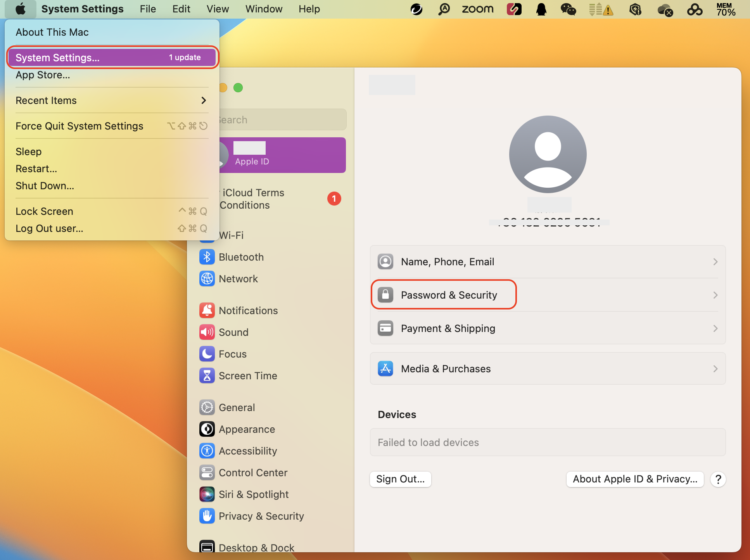Click the Sound speaker icon
The width and height of the screenshot is (750, 560).
click(x=207, y=332)
